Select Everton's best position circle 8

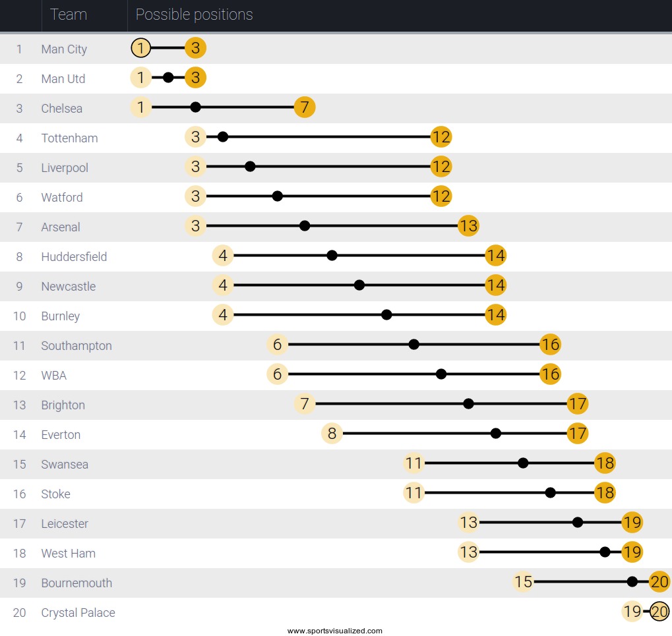click(332, 434)
